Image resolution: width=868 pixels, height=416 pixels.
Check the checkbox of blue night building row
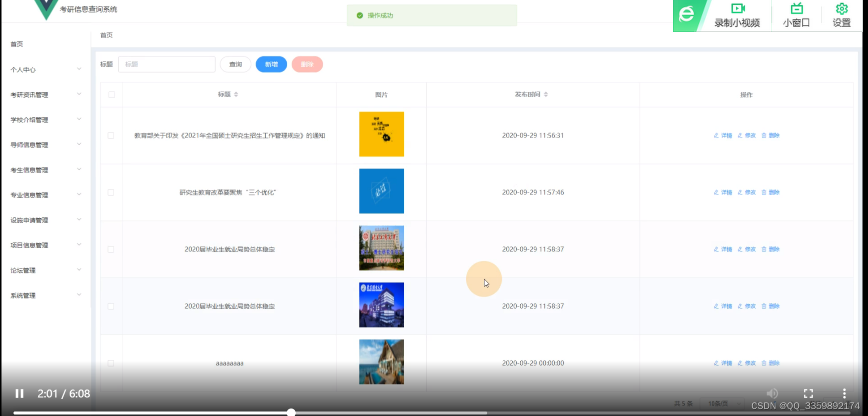[111, 306]
